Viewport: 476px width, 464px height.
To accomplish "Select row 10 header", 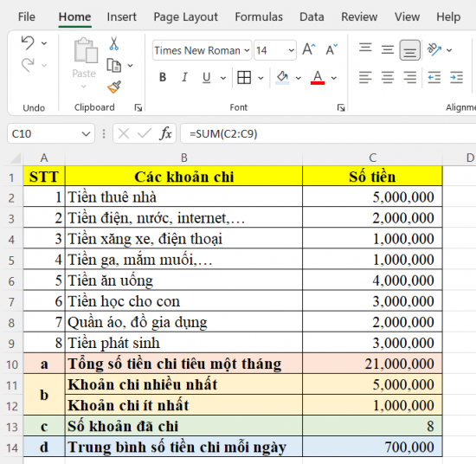I will [12, 364].
